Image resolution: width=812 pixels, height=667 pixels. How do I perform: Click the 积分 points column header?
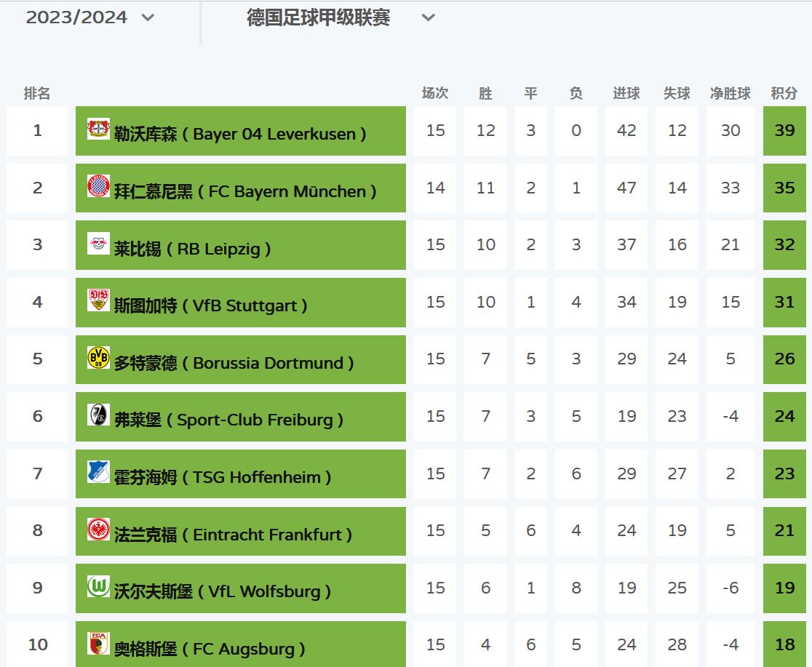click(784, 93)
